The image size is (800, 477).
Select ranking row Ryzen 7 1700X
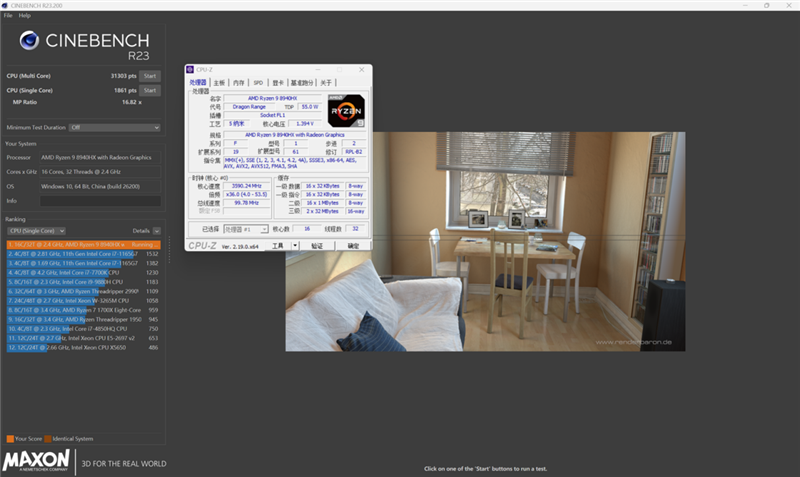click(x=84, y=310)
